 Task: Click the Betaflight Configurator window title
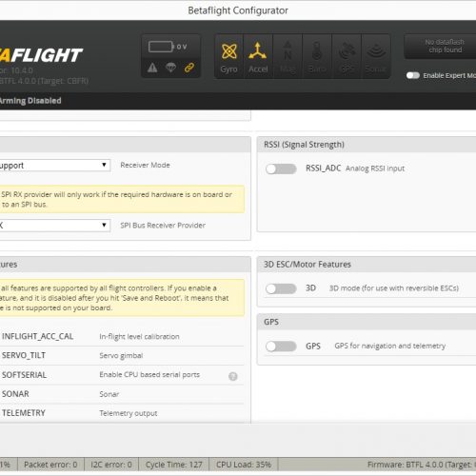238,10
